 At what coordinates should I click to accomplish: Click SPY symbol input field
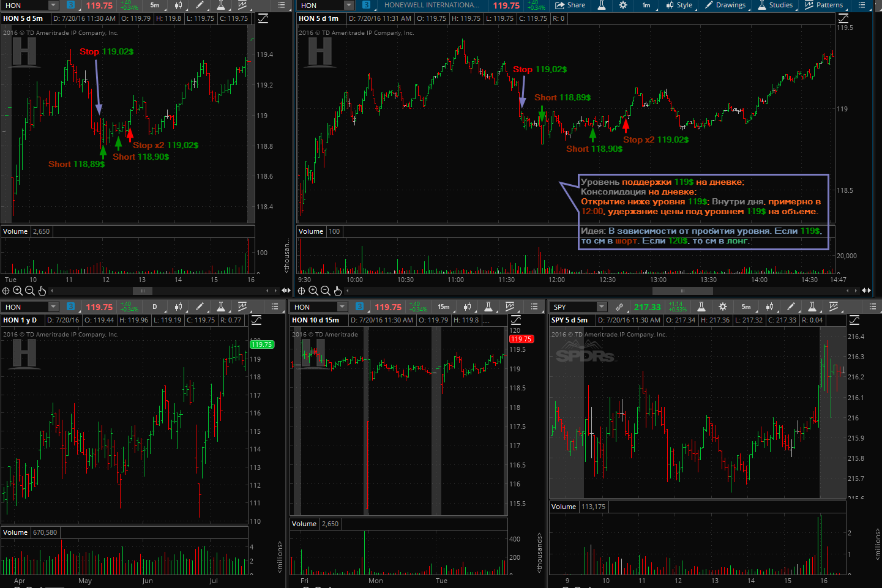pyautogui.click(x=574, y=307)
